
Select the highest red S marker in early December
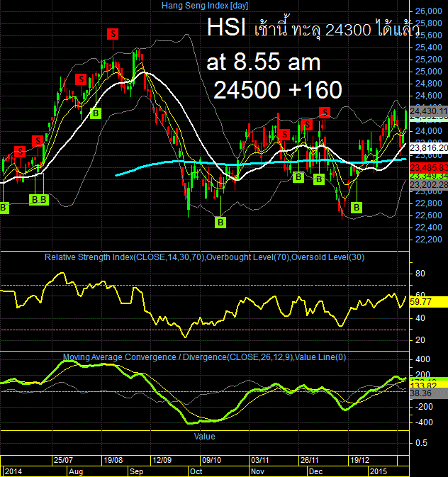coord(325,113)
